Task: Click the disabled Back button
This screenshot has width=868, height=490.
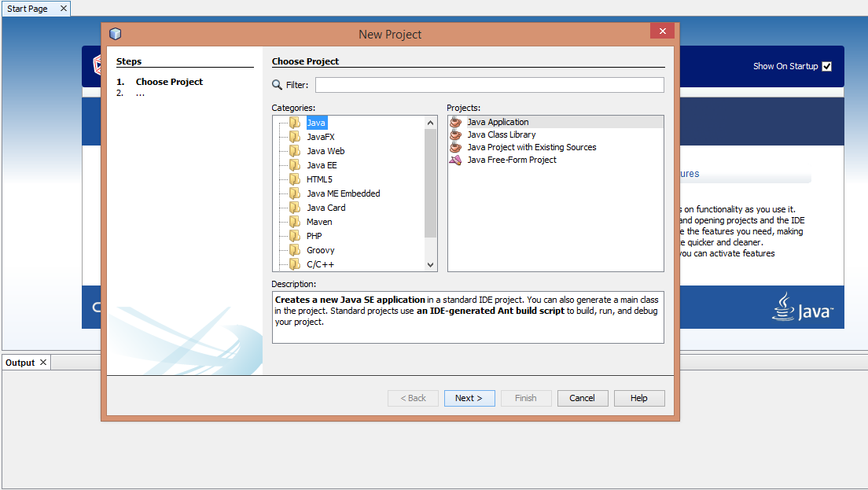Action: tap(413, 398)
